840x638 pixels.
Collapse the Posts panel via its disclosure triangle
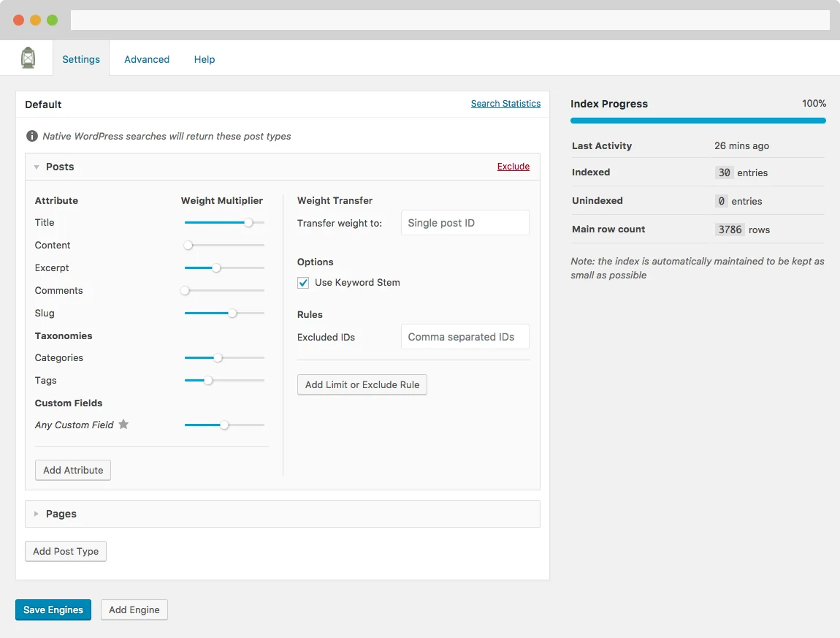click(37, 167)
